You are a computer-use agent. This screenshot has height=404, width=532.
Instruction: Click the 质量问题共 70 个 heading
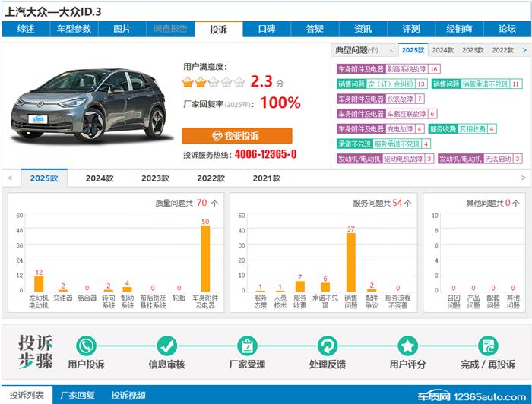click(187, 203)
